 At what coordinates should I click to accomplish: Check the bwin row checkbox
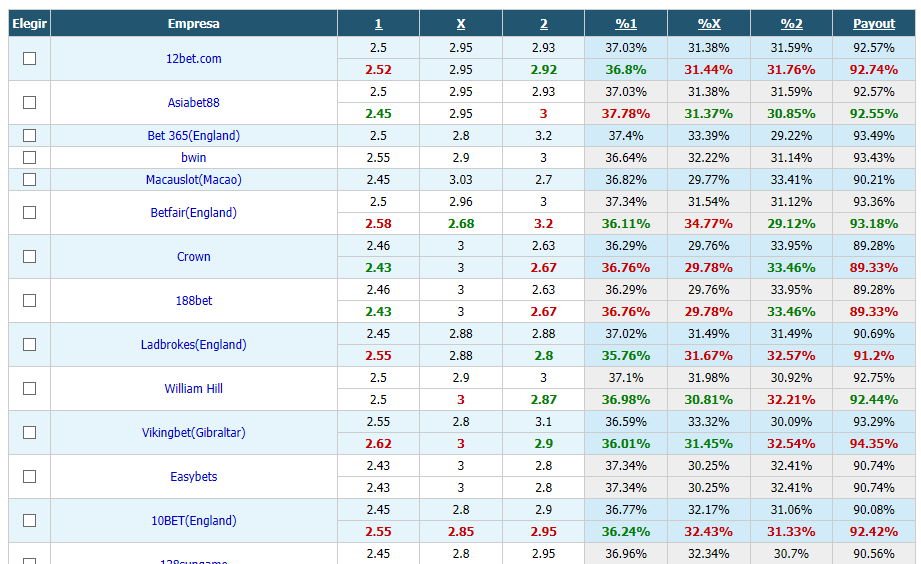(29, 157)
